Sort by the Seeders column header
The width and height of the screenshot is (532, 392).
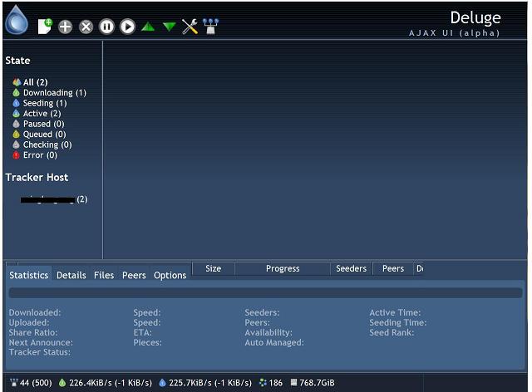point(351,268)
